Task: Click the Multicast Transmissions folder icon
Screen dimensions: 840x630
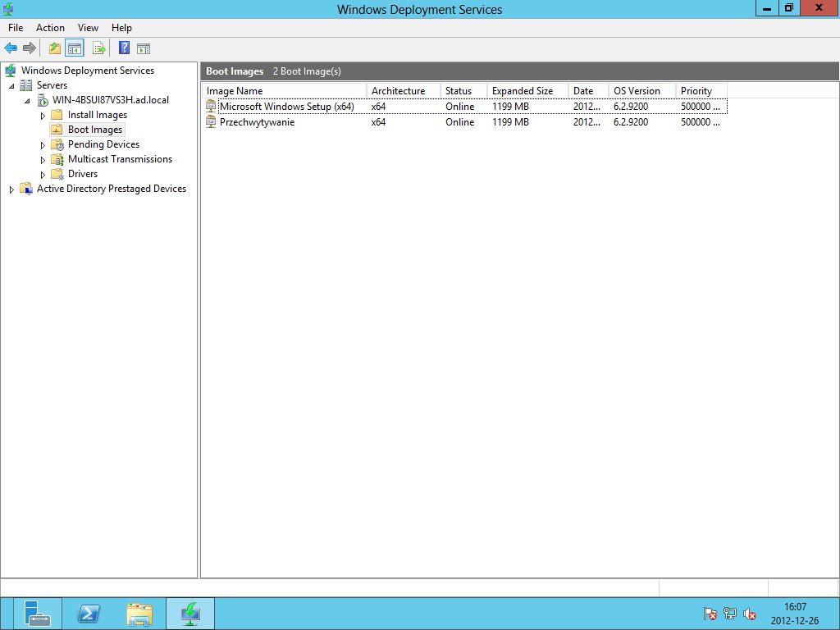Action: pos(57,159)
